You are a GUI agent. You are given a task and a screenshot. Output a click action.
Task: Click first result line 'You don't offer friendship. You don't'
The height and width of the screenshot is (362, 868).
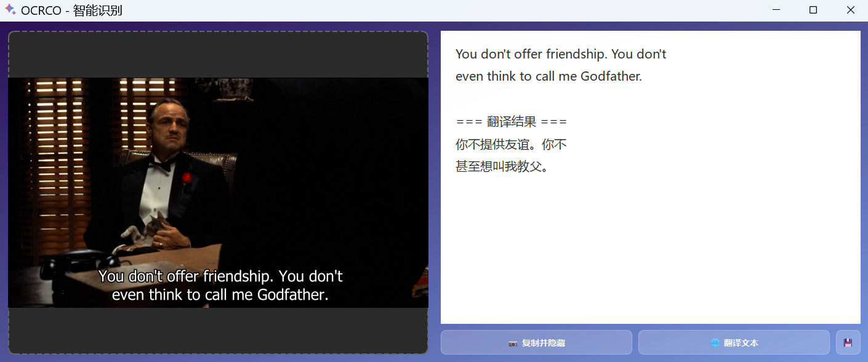(561, 54)
